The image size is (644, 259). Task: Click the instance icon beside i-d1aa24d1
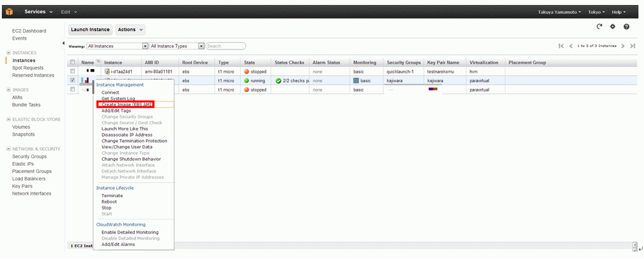pos(108,72)
